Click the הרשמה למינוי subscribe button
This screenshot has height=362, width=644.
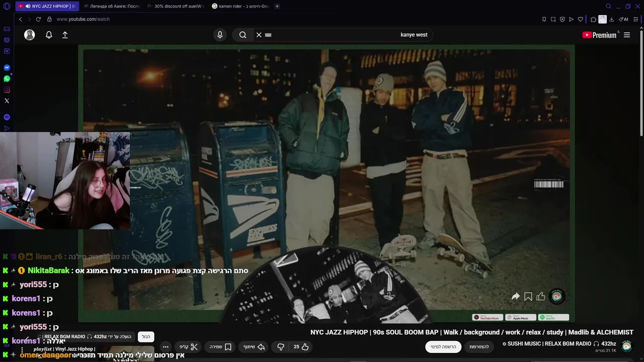pyautogui.click(x=443, y=346)
